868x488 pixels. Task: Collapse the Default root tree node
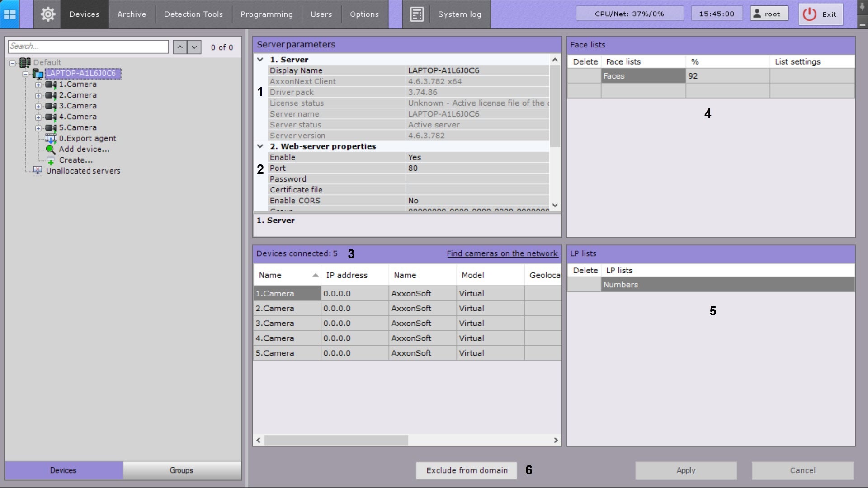tap(13, 63)
